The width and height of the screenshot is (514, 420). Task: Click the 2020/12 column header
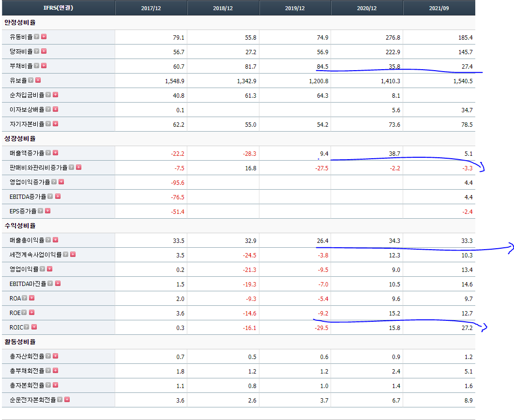367,8
